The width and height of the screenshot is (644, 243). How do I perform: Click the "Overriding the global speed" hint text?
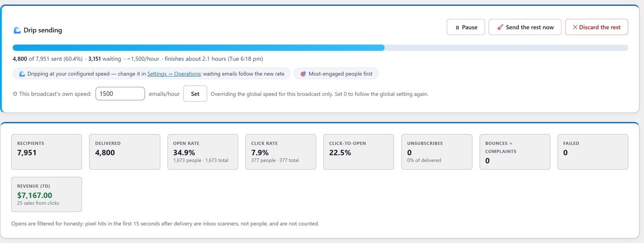click(319, 94)
